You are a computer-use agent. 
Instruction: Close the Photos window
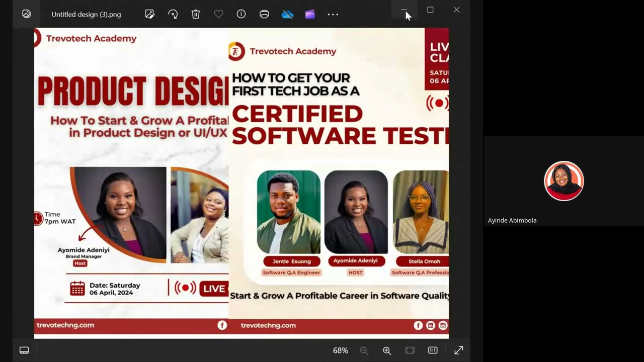point(456,10)
